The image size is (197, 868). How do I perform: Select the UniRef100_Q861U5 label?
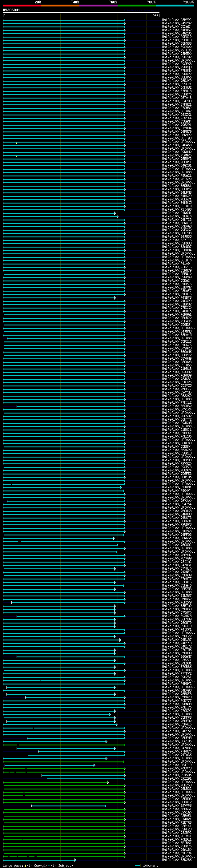point(177,741)
